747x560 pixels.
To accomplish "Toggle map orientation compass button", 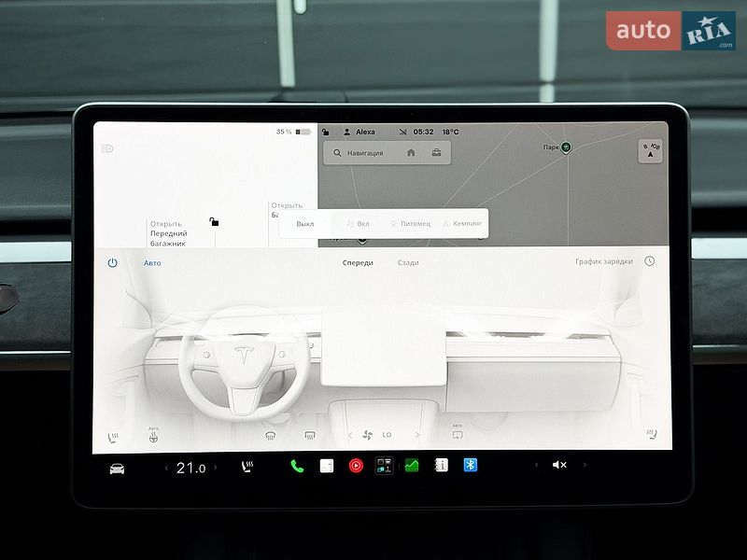I will pyautogui.click(x=650, y=151).
